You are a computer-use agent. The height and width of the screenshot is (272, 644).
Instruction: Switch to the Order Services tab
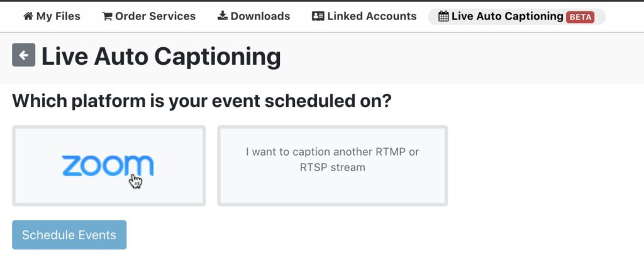coord(155,16)
